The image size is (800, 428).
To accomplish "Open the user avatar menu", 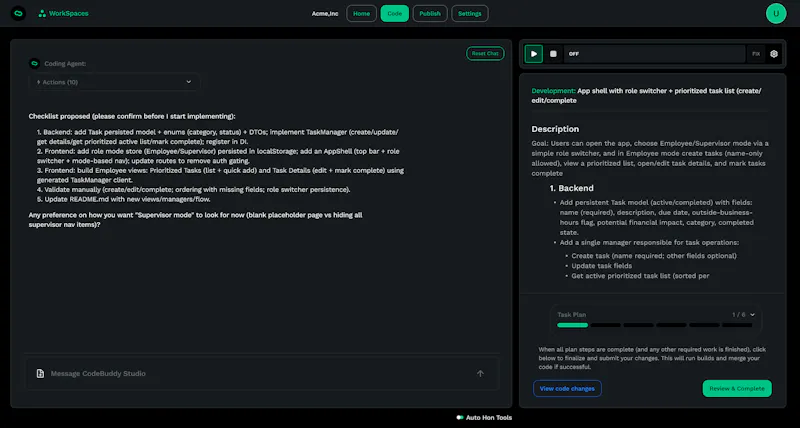I will (x=776, y=13).
